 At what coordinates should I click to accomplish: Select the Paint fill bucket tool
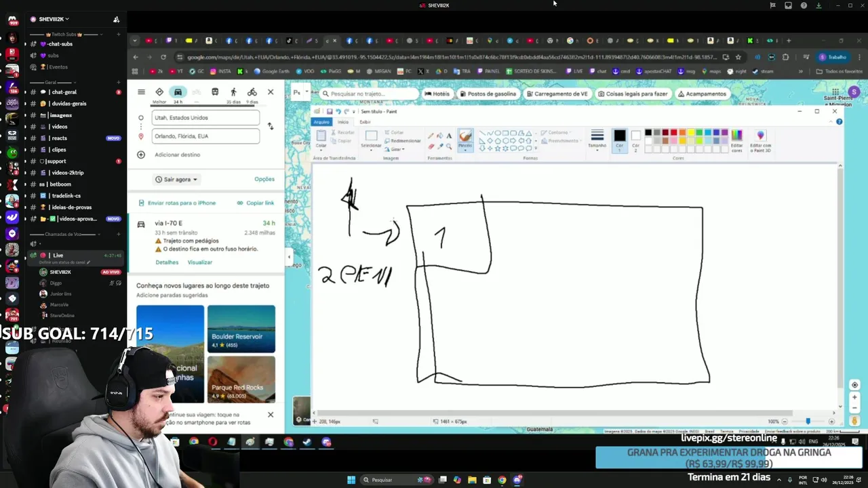pos(439,136)
